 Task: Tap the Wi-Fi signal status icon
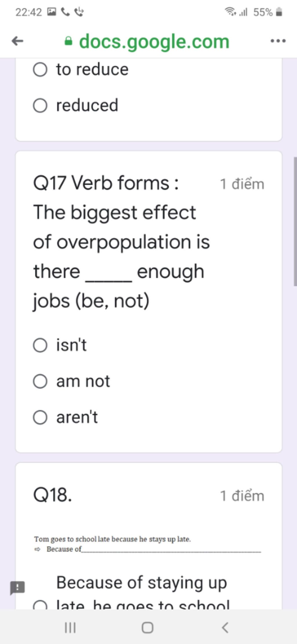pyautogui.click(x=231, y=12)
